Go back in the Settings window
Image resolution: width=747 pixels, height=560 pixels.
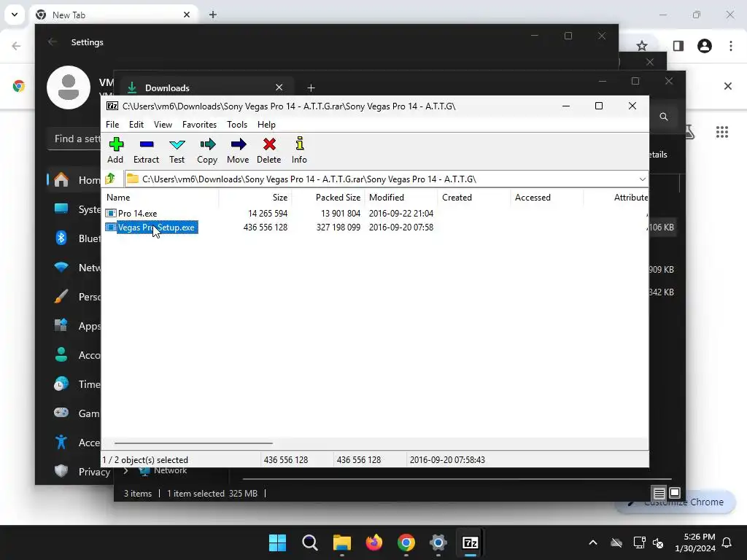point(53,42)
